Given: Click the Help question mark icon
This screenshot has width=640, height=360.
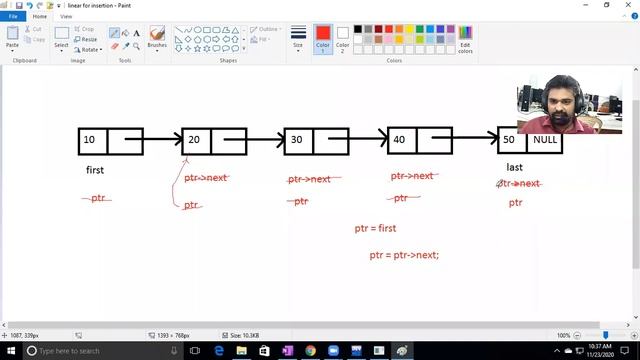Looking at the screenshot, I should click(634, 16).
